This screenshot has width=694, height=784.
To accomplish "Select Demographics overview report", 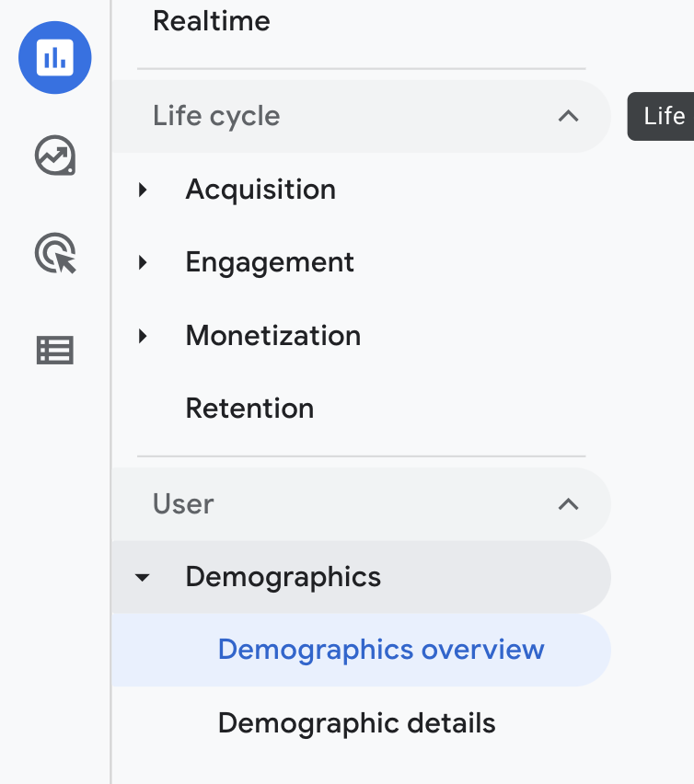I will [x=381, y=650].
